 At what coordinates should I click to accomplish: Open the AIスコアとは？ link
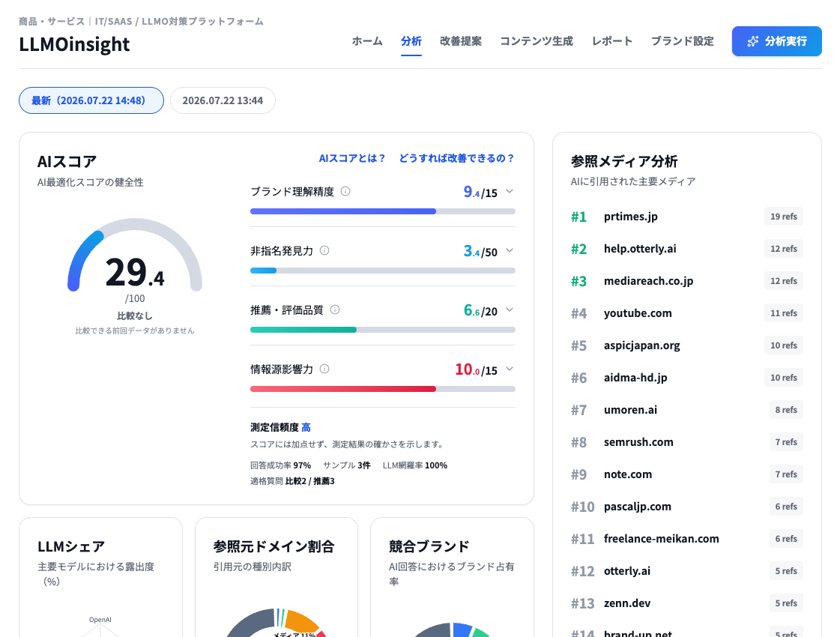point(352,159)
